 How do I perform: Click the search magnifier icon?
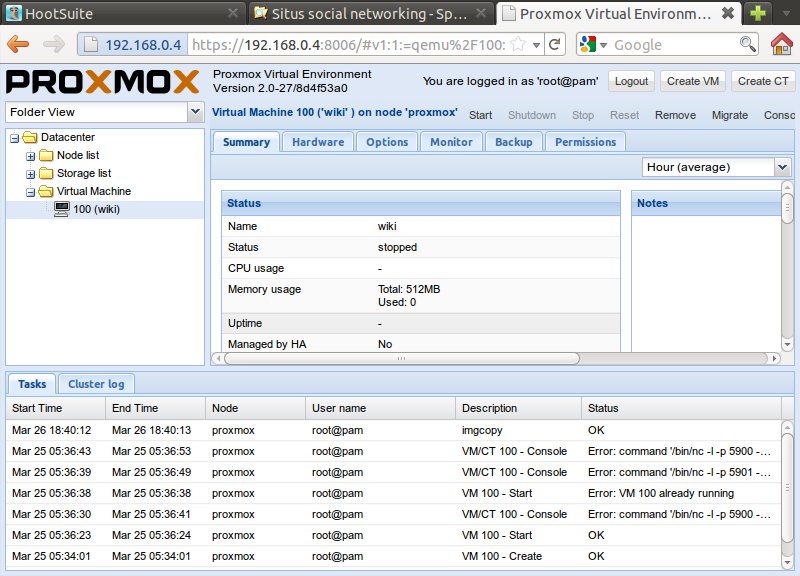click(x=747, y=45)
